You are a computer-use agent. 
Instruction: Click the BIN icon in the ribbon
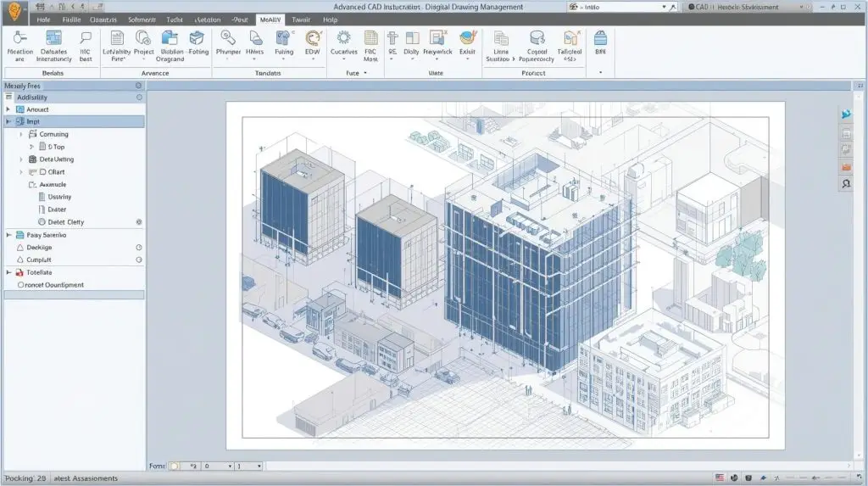(600, 39)
